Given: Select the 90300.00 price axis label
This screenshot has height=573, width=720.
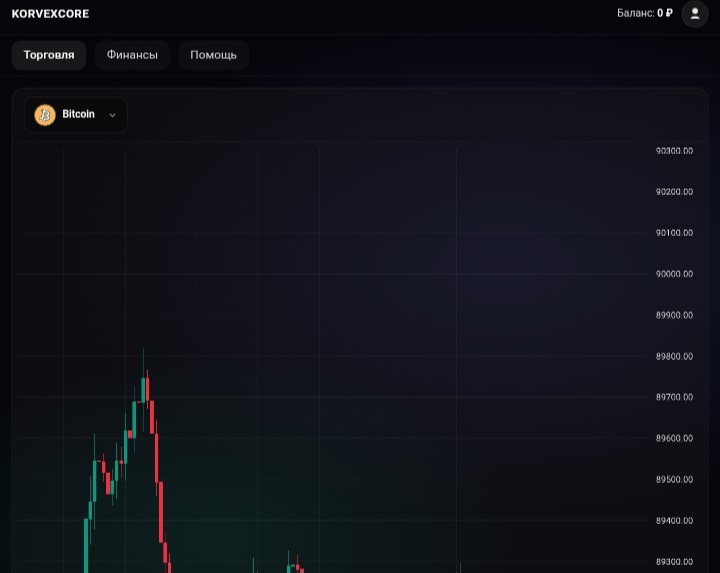Looking at the screenshot, I should pyautogui.click(x=674, y=151).
